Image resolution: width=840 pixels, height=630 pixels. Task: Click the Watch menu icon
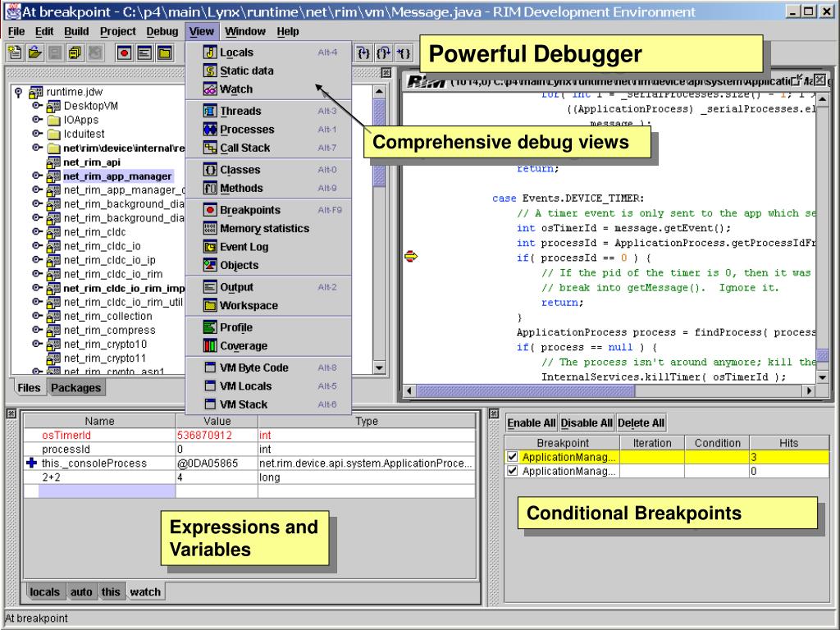point(210,89)
